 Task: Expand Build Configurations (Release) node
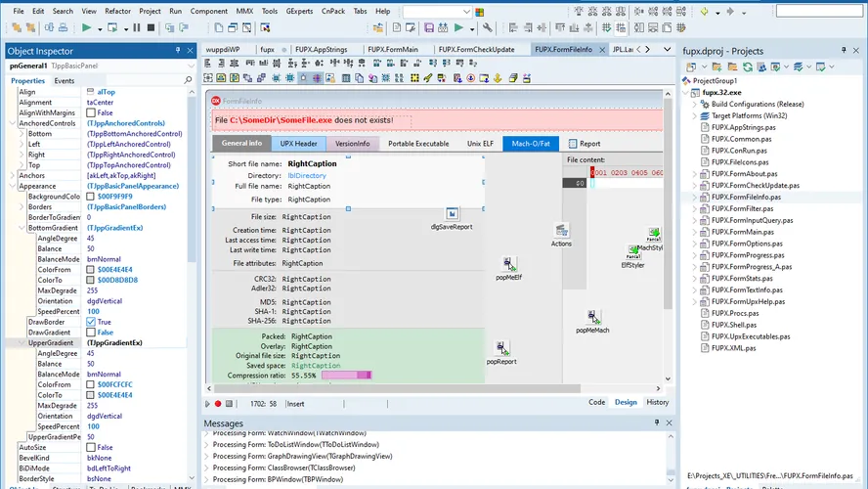704,104
